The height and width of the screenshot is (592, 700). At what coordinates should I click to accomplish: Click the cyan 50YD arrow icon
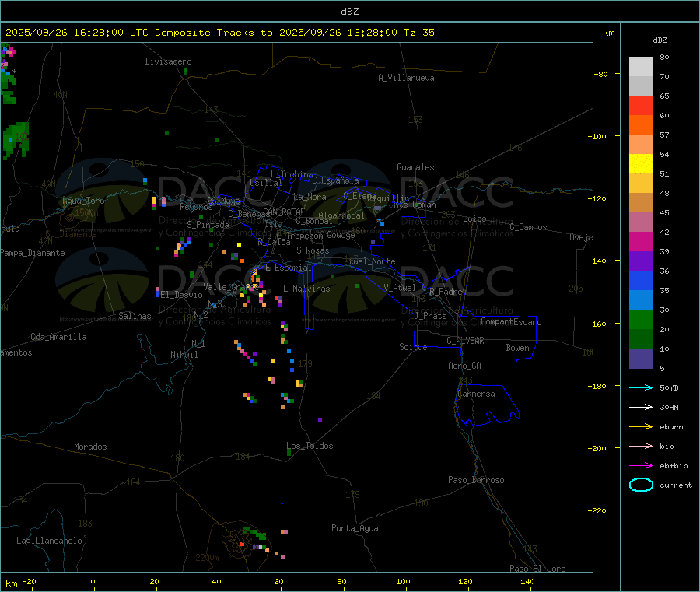tap(641, 387)
